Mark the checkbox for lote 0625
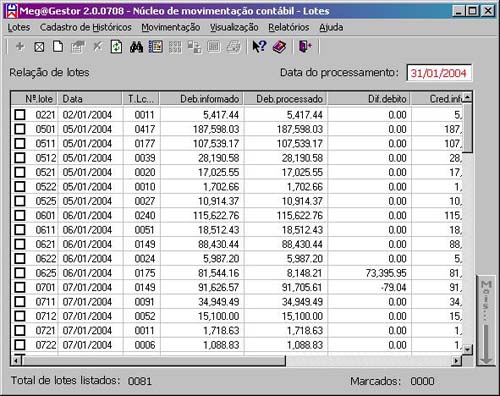Viewport: 500px width, 396px height. (x=20, y=273)
